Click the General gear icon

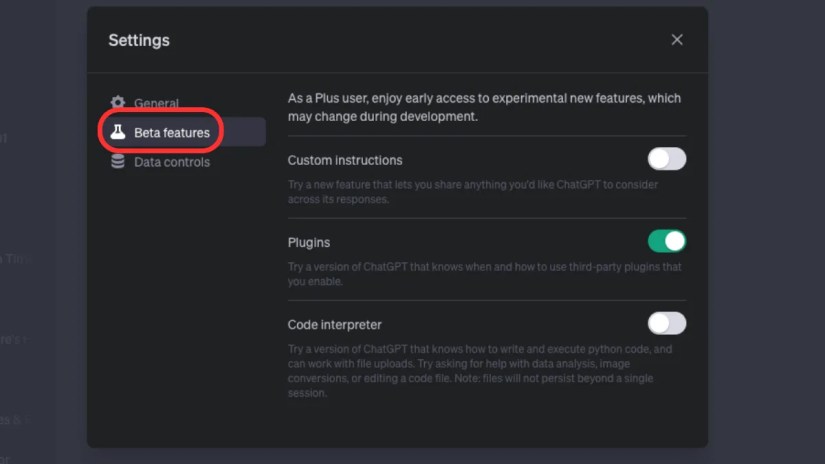(118, 102)
